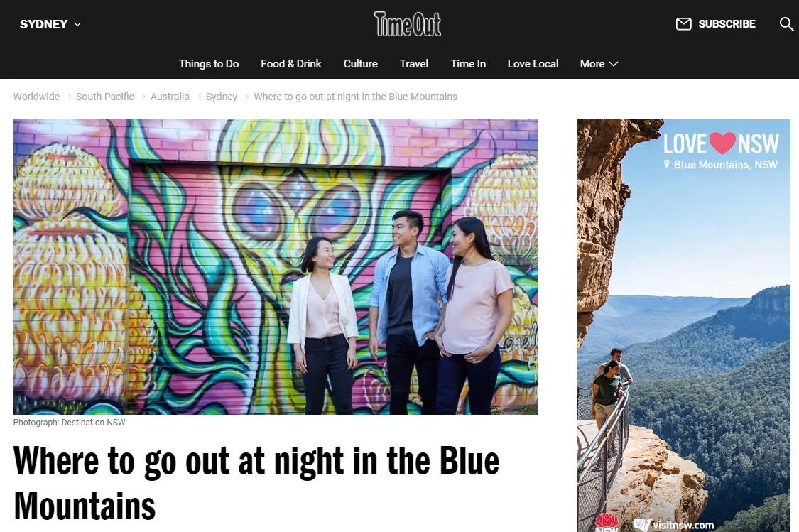The image size is (799, 532).
Task: Follow the Worldwide breadcrumb link
Action: [x=36, y=97]
